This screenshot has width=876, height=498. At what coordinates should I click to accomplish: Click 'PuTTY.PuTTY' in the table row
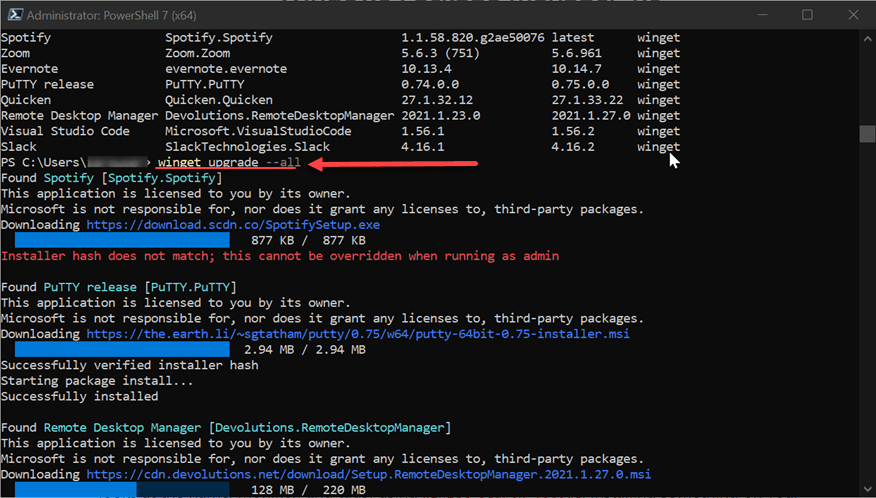click(x=204, y=84)
